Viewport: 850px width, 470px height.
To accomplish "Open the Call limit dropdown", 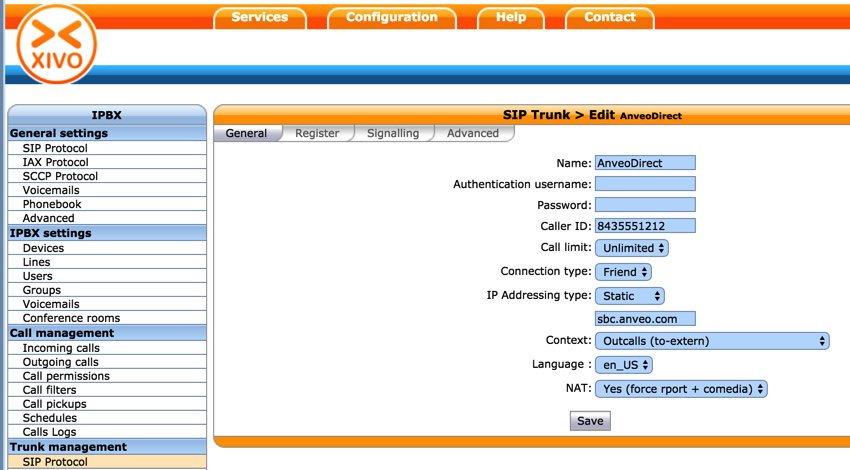I will point(632,248).
